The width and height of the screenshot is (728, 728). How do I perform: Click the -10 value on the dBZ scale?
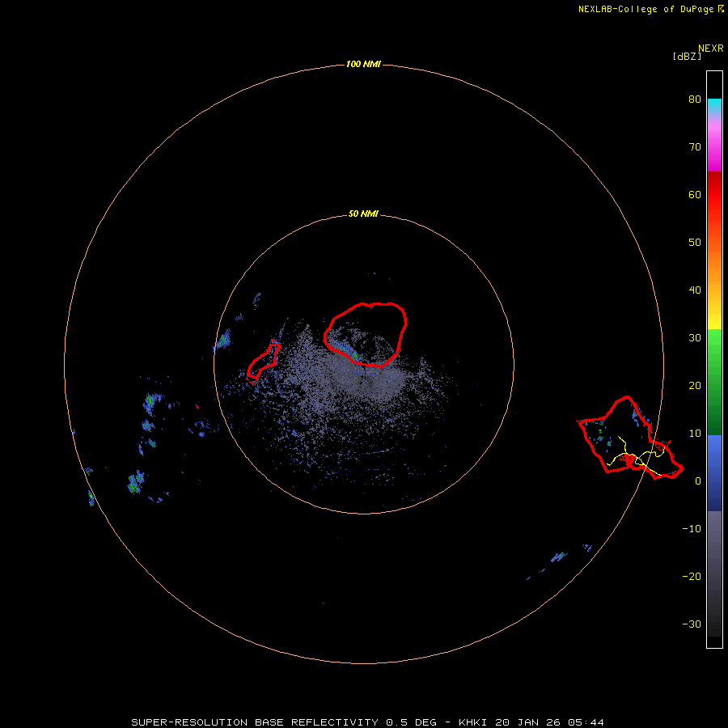coord(692,529)
